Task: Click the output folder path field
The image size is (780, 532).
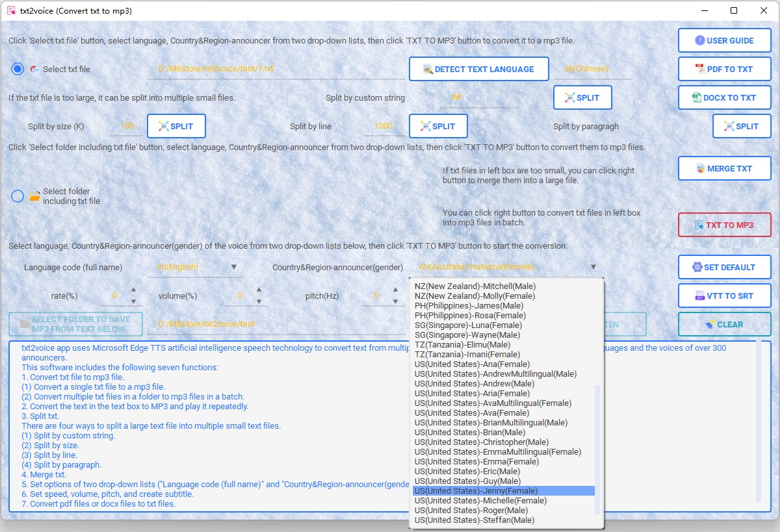Action: click(276, 324)
